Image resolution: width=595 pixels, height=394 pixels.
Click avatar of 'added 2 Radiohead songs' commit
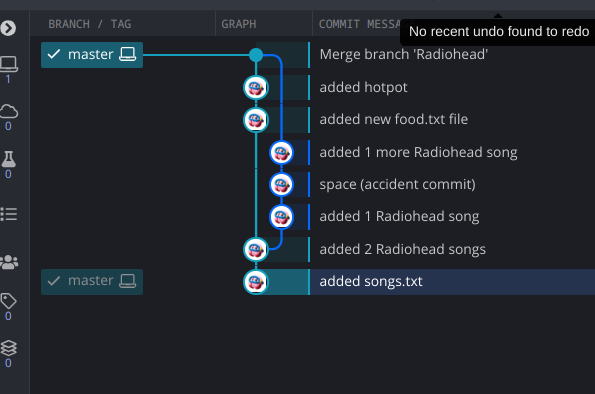[256, 249]
